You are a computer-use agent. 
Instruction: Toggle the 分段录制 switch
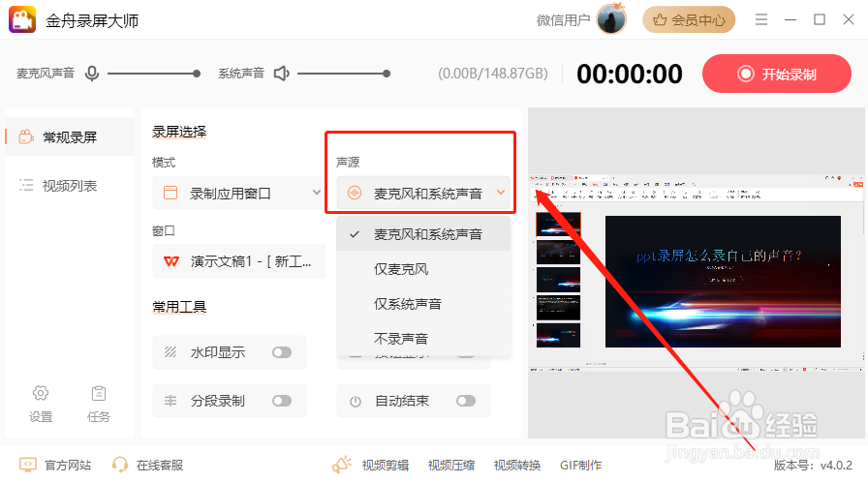click(x=282, y=401)
